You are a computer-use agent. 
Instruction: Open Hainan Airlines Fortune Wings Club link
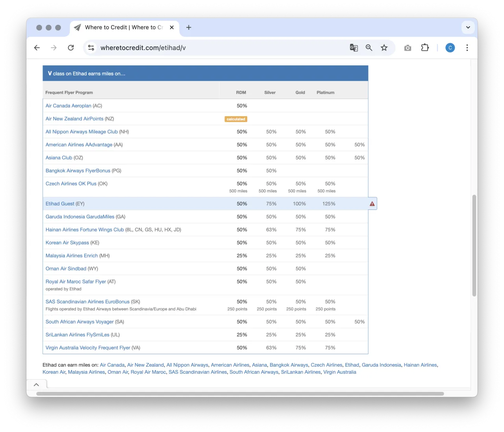pyautogui.click(x=85, y=230)
